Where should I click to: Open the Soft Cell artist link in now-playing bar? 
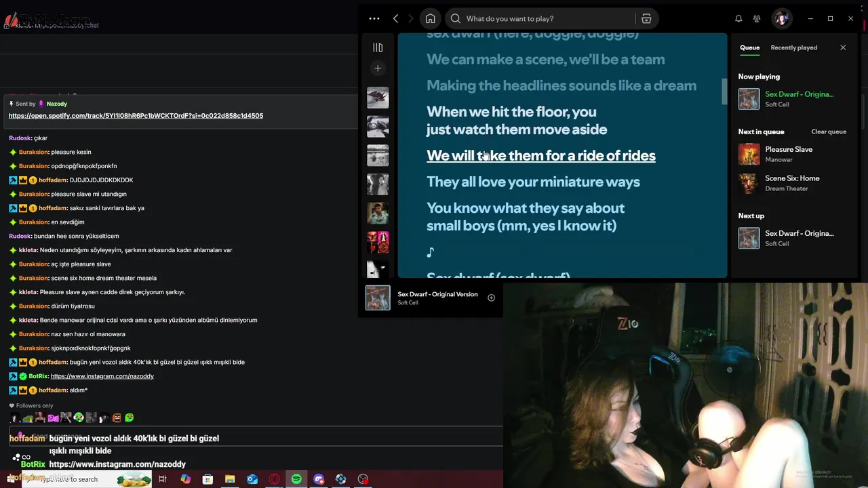click(x=408, y=303)
